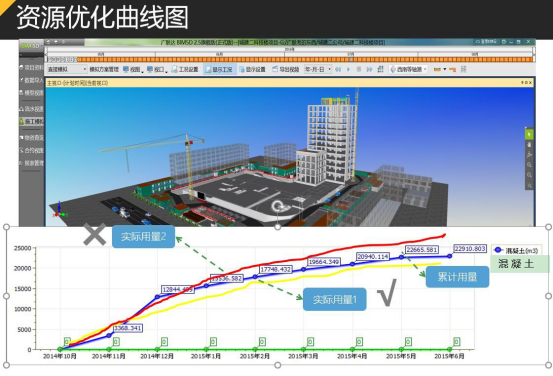
Task: Click the 2015年1月 axis label
Action: [206, 356]
